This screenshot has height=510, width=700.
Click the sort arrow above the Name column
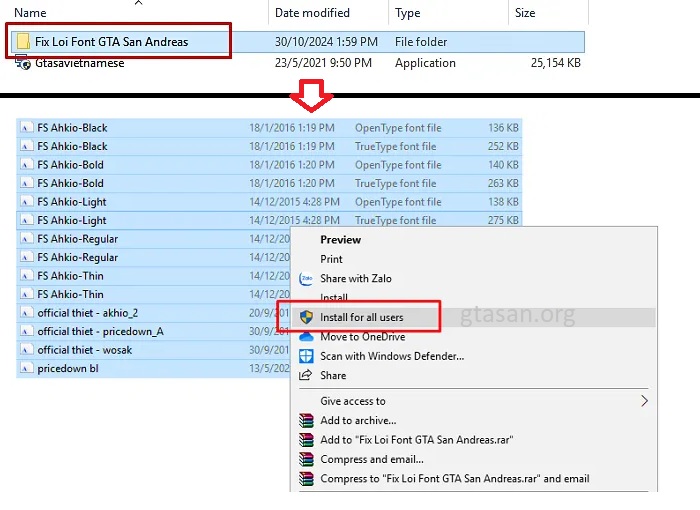click(138, 3)
